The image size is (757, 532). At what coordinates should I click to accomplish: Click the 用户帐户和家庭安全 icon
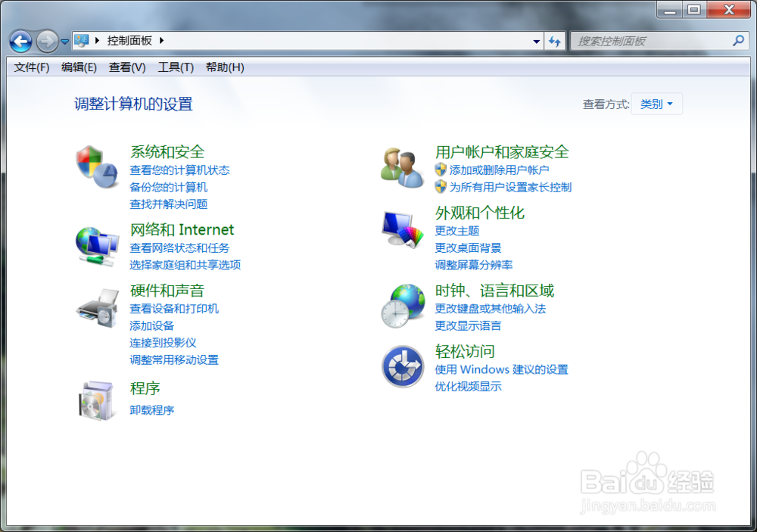pos(400,166)
